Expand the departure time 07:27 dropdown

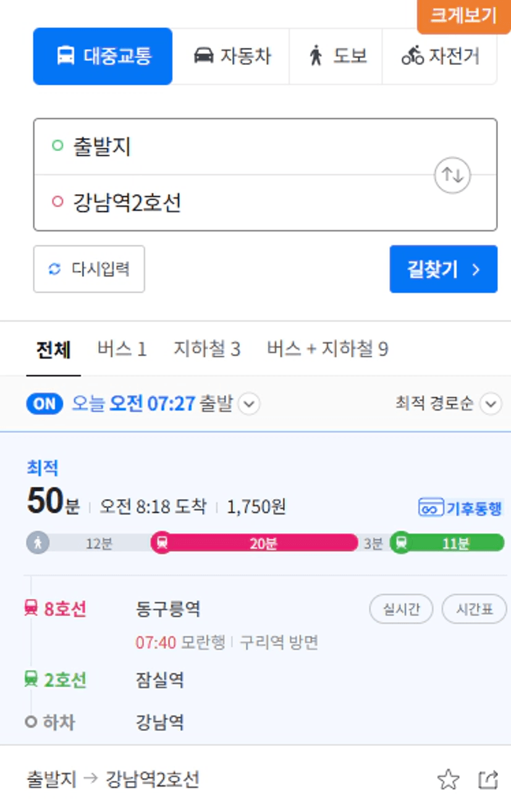[x=249, y=404]
